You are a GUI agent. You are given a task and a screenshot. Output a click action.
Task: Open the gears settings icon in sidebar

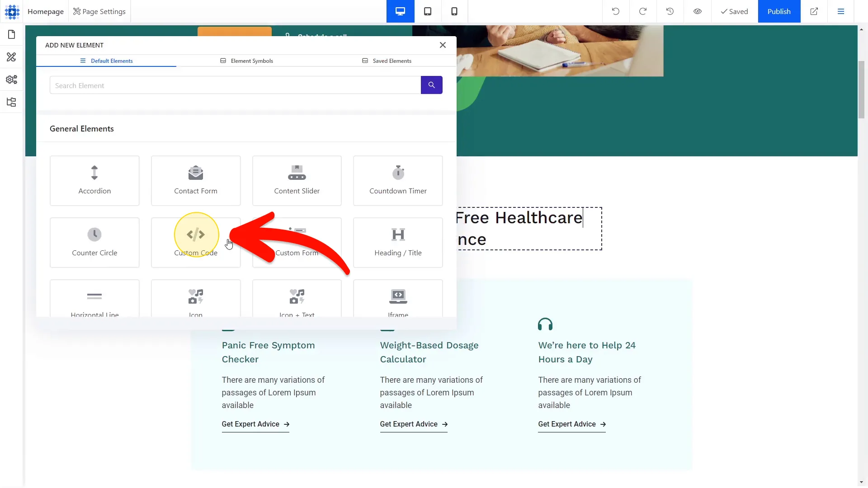[11, 80]
